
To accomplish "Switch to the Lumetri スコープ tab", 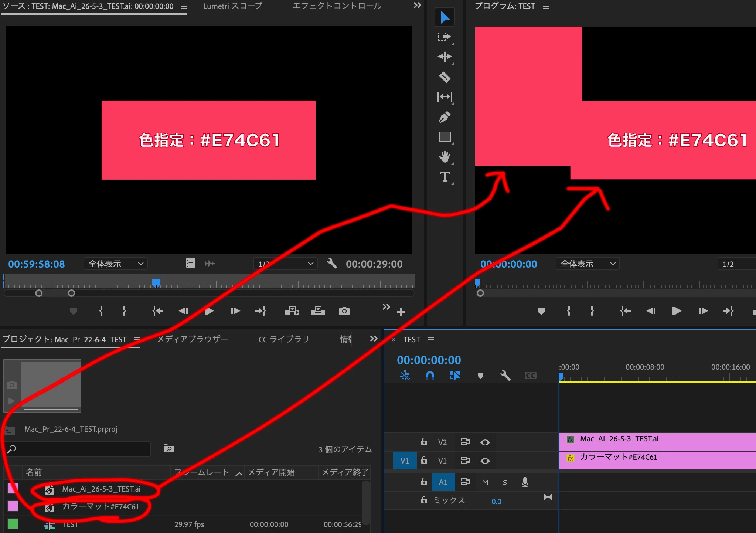I will [232, 6].
